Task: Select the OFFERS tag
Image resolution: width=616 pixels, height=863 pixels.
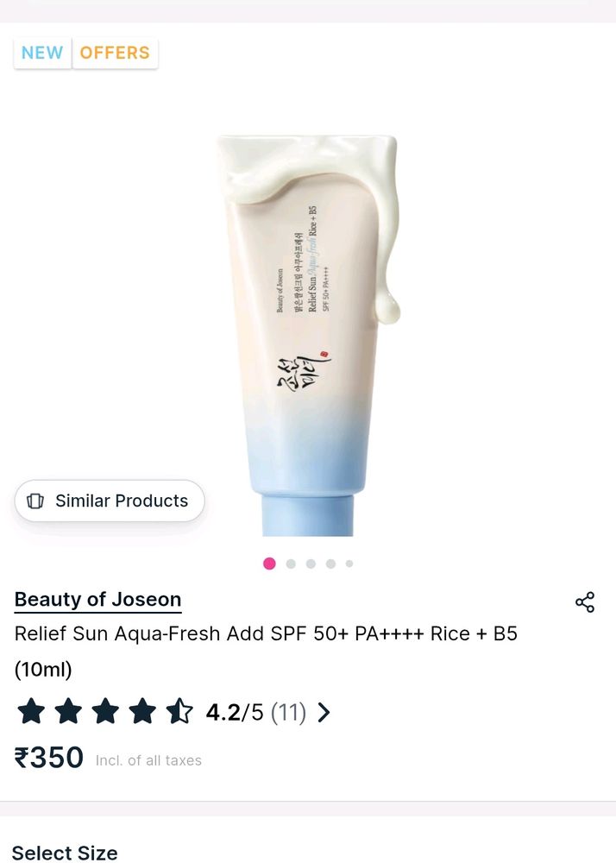Action: (115, 53)
